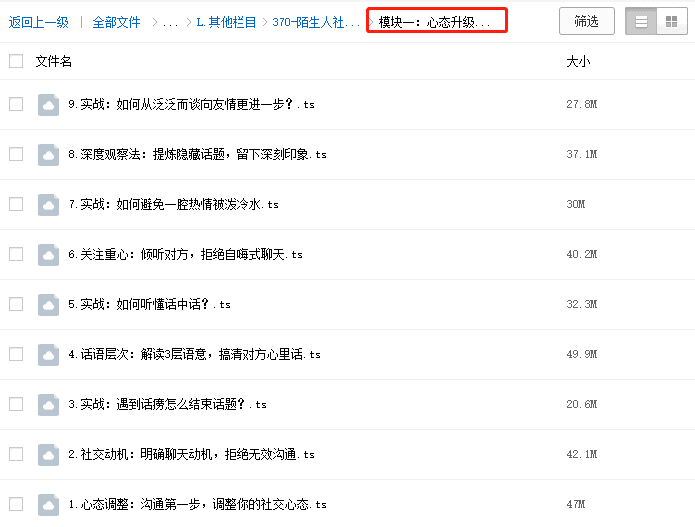
Task: Click file icon for 5.实战 row
Action: click(x=48, y=305)
